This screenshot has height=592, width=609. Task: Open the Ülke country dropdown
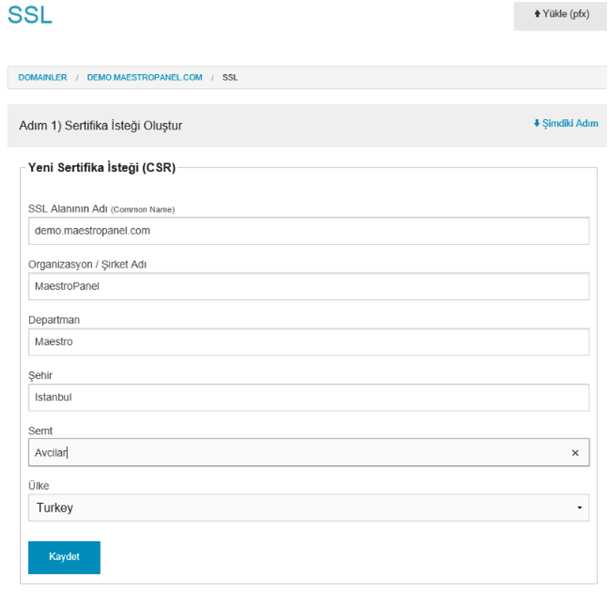click(x=309, y=508)
